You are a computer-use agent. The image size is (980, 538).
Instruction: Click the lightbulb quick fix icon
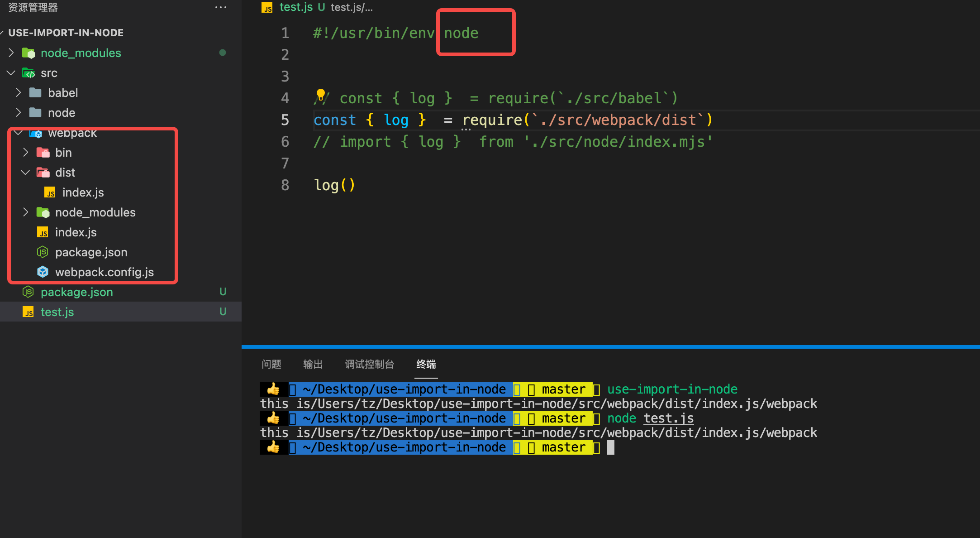coord(321,95)
